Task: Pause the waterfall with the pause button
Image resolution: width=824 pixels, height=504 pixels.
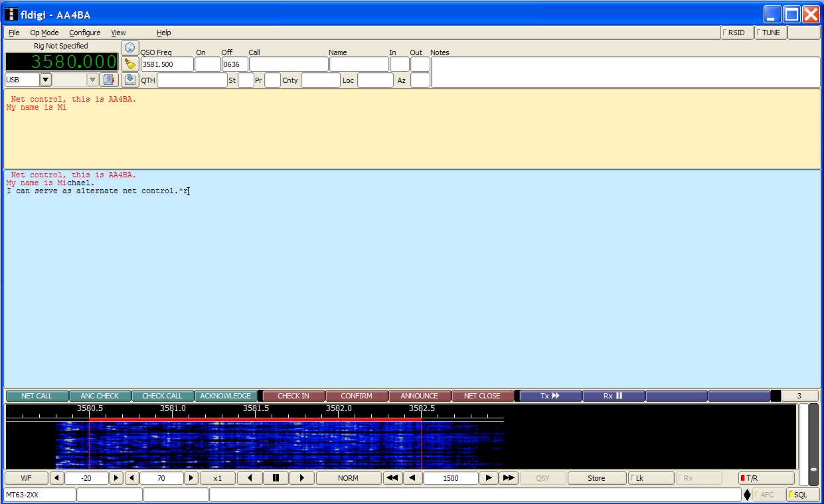Action: [276, 478]
